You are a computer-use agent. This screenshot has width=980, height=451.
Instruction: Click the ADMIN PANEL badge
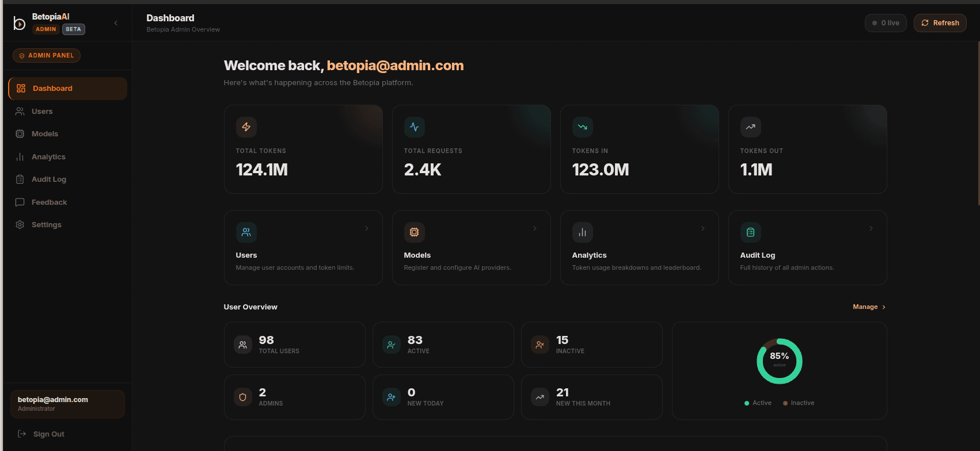(47, 56)
